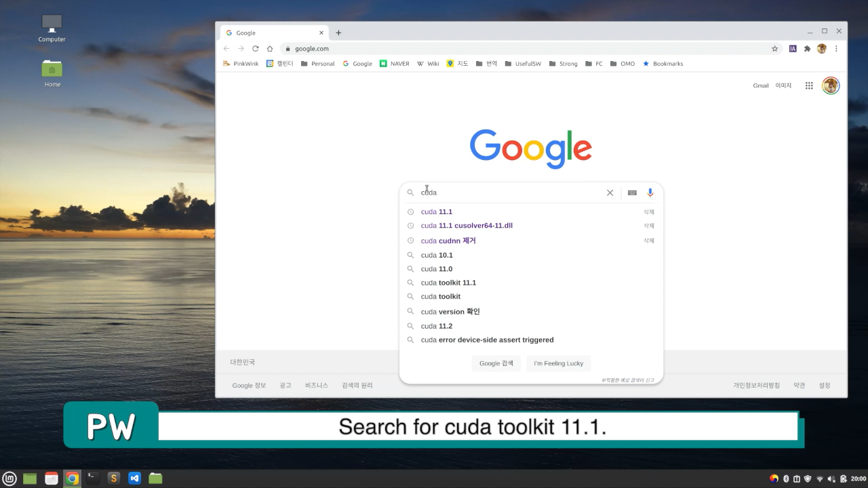Select the 'cuda 11.0' suggestion

click(530, 269)
